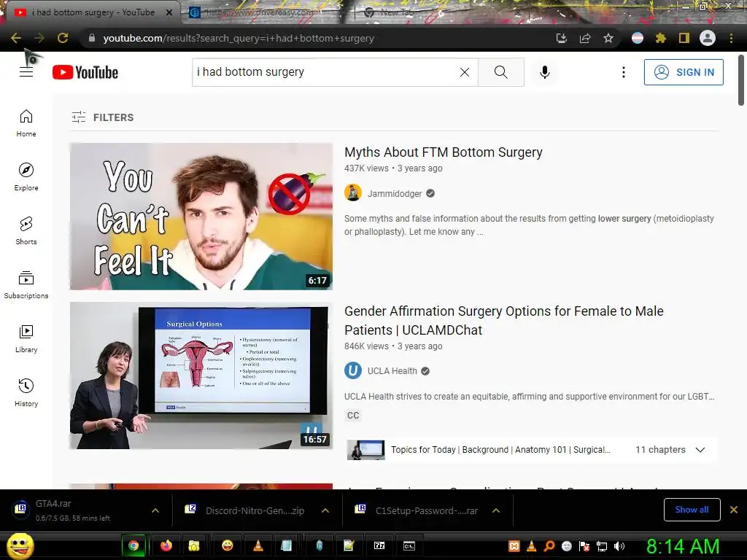Close the 'i had bottom surgery' tab
The image size is (747, 560).
[x=169, y=12]
